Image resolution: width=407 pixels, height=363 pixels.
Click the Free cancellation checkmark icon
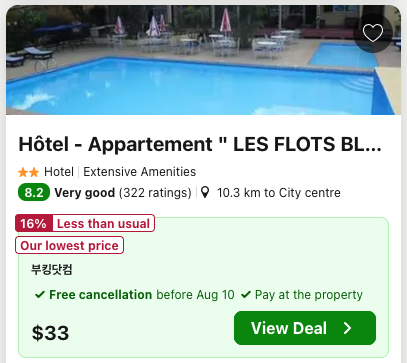coord(40,294)
